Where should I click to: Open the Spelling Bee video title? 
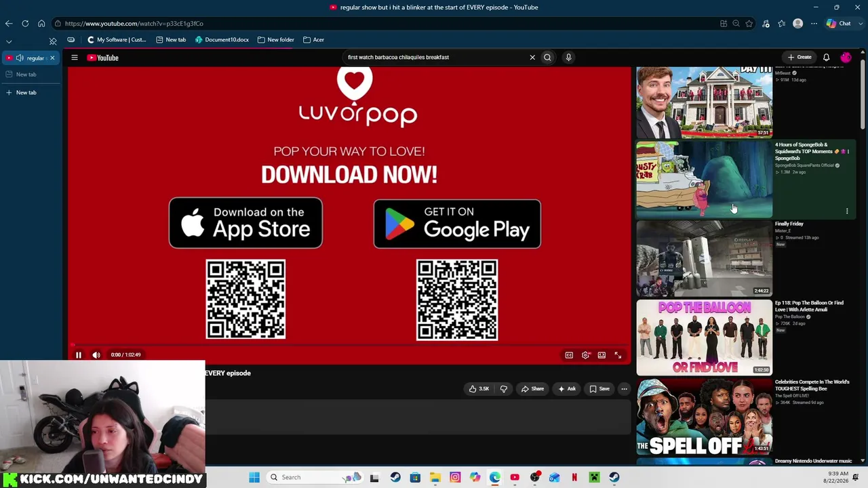[x=812, y=385]
